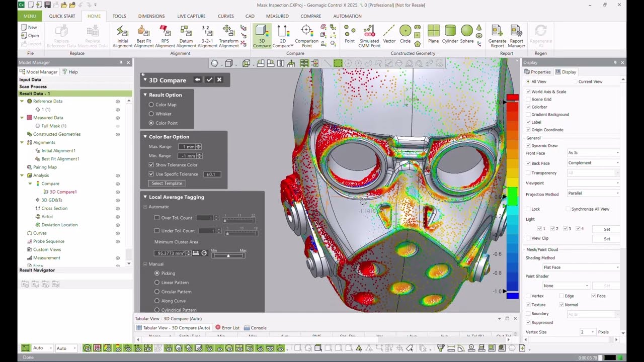Click the Over Tol. Count slider
644x362 pixels.
[239, 220]
